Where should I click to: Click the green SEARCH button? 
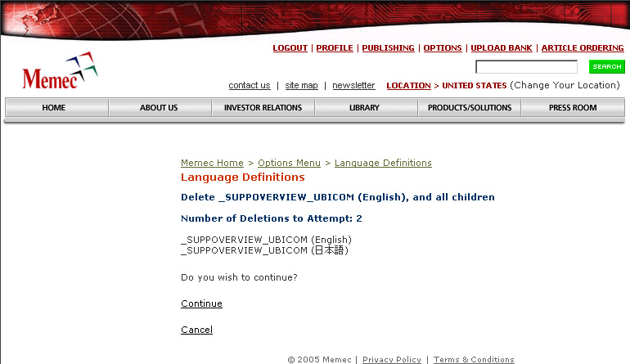point(607,67)
